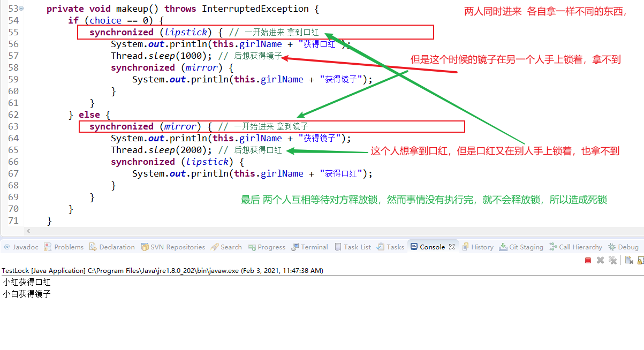Switch to the Debug tab
This screenshot has width=644, height=350.
tap(623, 247)
